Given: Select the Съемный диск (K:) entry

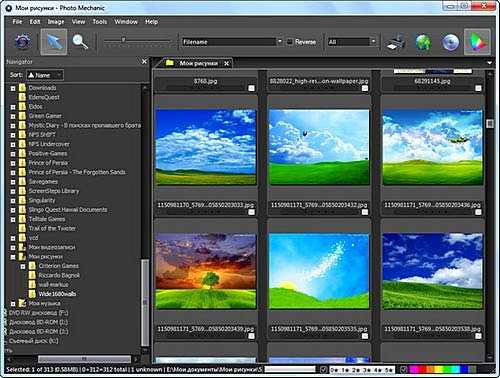Looking at the screenshot, I should click(33, 341).
